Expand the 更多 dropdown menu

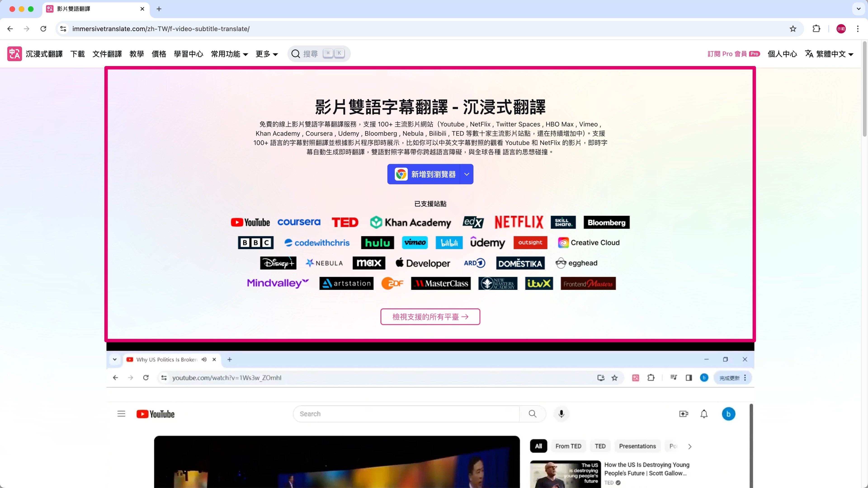click(x=267, y=54)
